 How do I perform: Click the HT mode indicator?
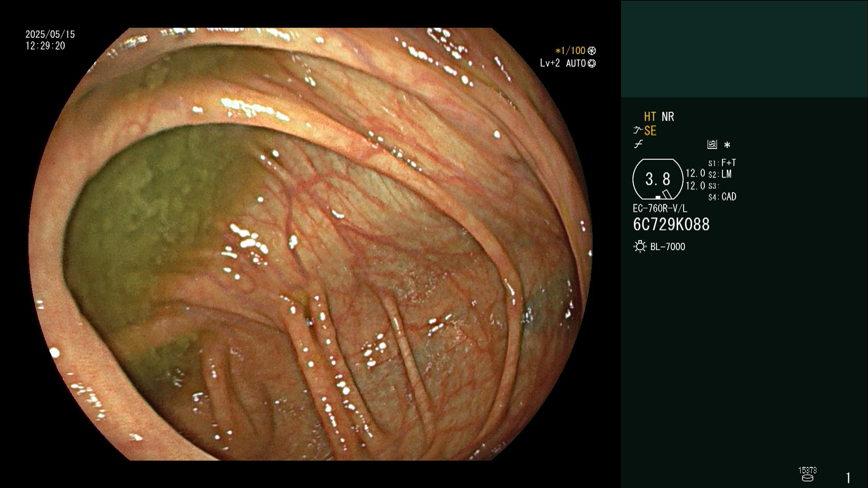click(650, 117)
